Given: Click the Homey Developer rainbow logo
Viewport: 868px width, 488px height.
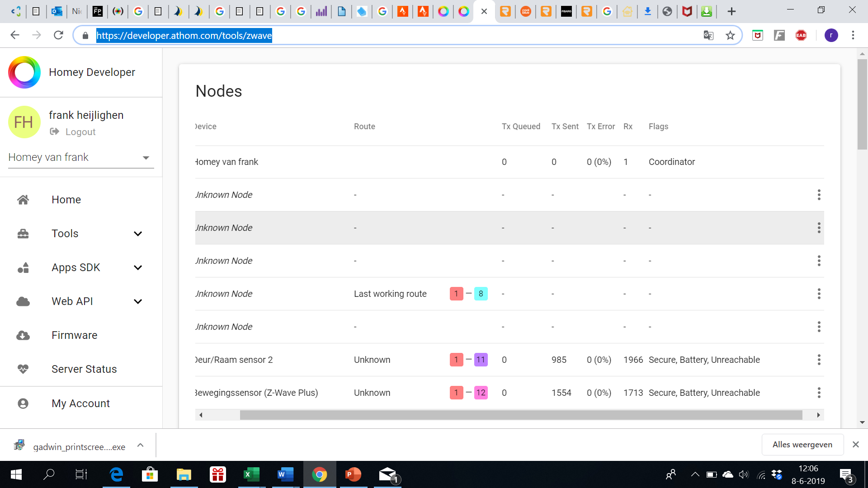Looking at the screenshot, I should tap(24, 72).
